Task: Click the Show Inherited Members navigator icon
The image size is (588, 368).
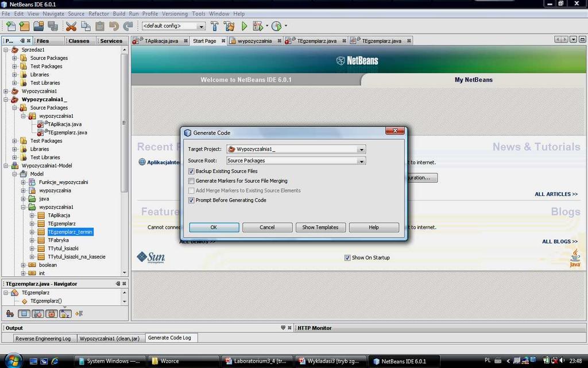Action: coord(10,313)
